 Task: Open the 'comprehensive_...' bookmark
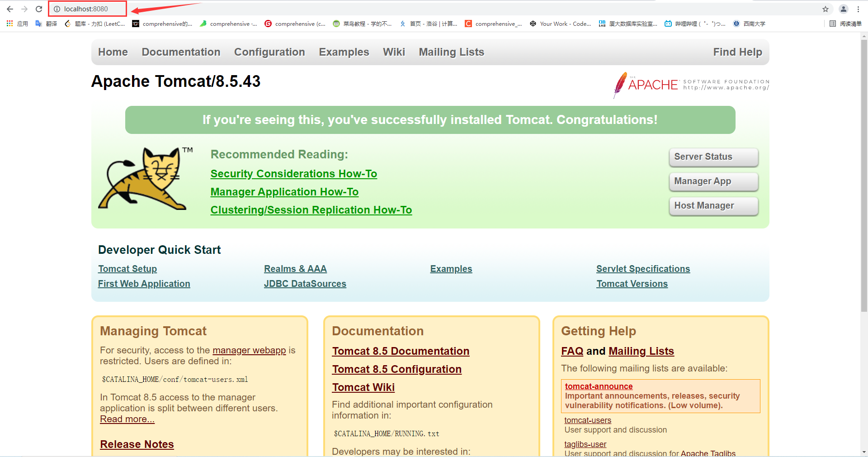pos(494,24)
